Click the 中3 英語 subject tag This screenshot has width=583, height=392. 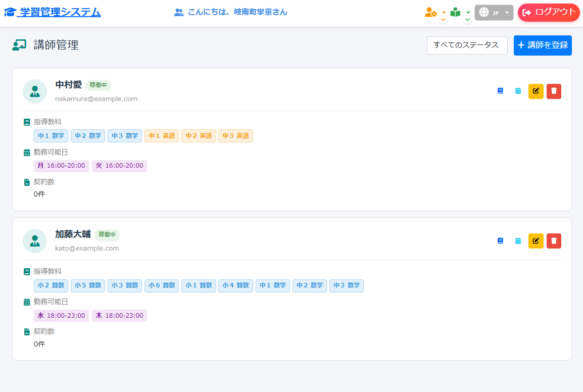coord(236,136)
